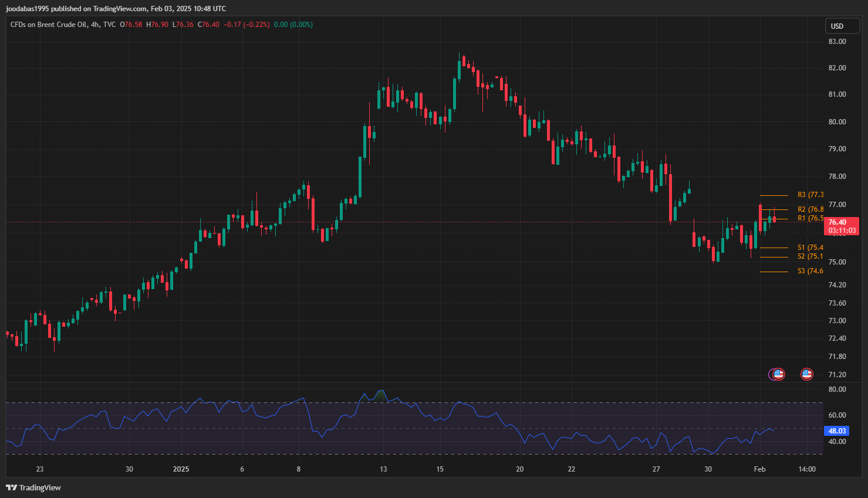Click the 13 date label on time axis
This screenshot has height=498, width=868.
pyautogui.click(x=383, y=469)
